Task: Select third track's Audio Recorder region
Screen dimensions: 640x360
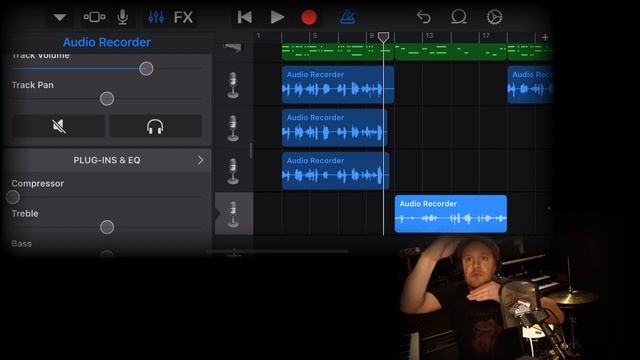Action: pos(335,171)
